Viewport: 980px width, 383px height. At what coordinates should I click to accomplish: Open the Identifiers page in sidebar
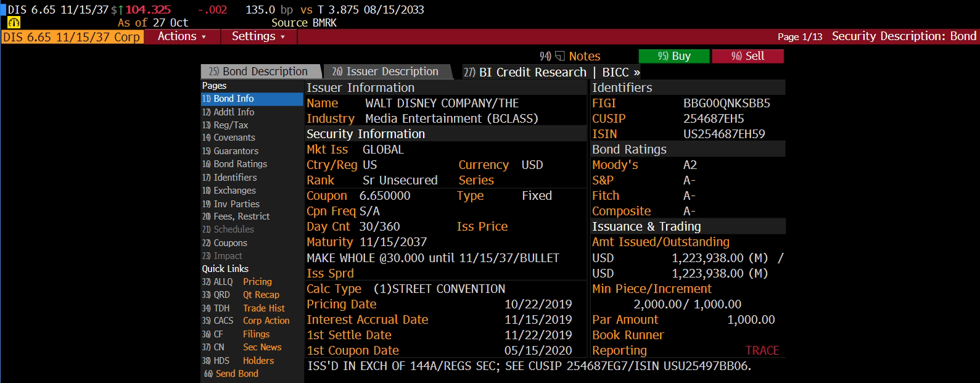click(x=229, y=178)
